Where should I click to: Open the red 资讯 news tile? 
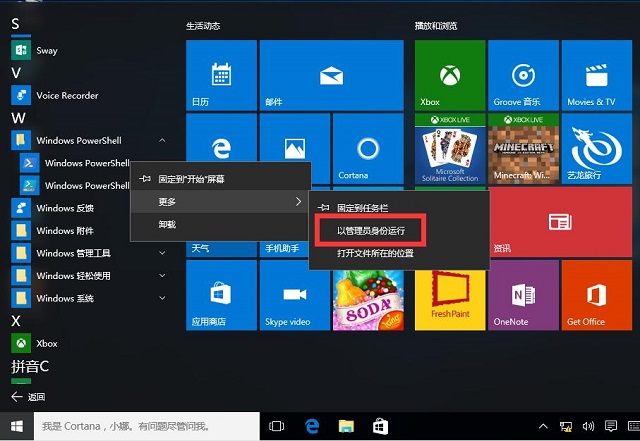click(x=561, y=222)
